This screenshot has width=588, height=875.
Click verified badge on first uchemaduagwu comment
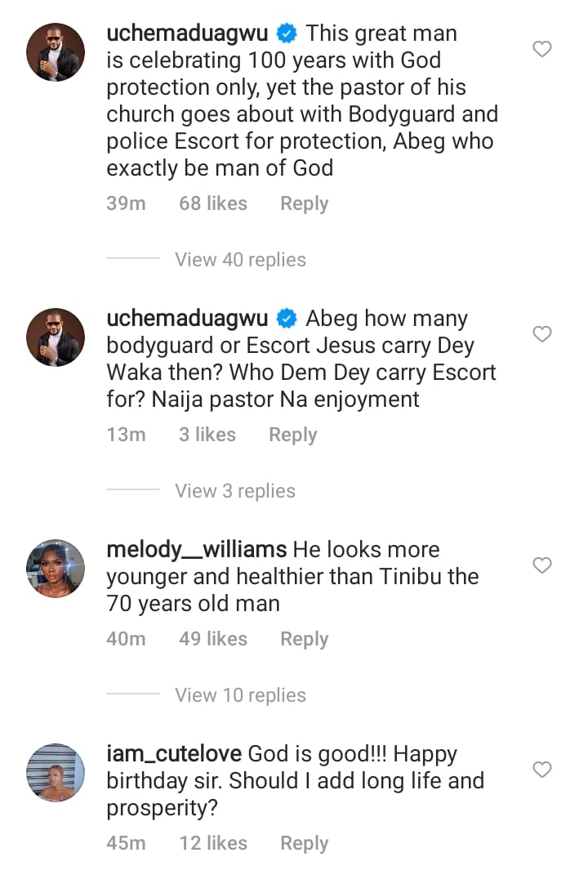pos(286,34)
